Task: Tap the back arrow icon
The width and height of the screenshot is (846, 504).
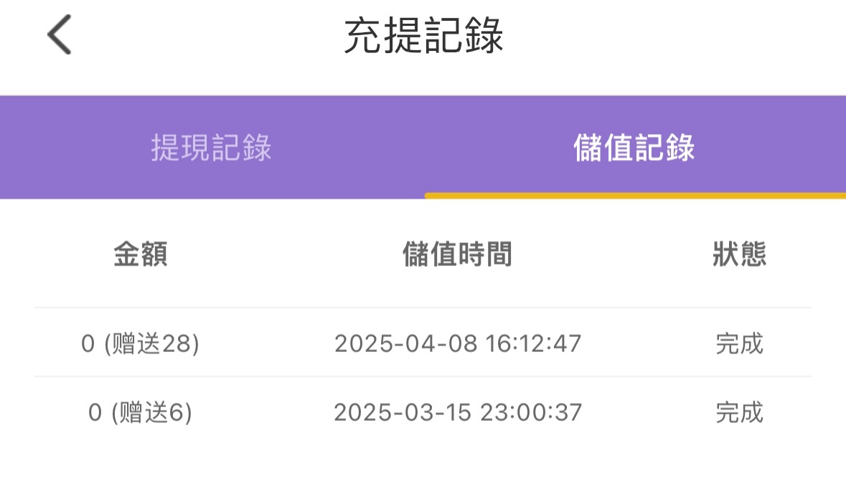Action: (x=60, y=36)
